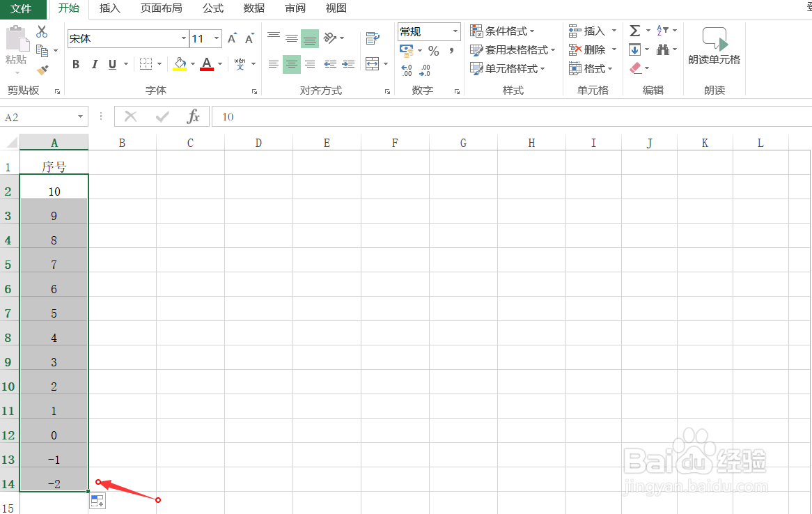Image resolution: width=812 pixels, height=514 pixels.
Task: Apply percent style format
Action: tap(434, 51)
